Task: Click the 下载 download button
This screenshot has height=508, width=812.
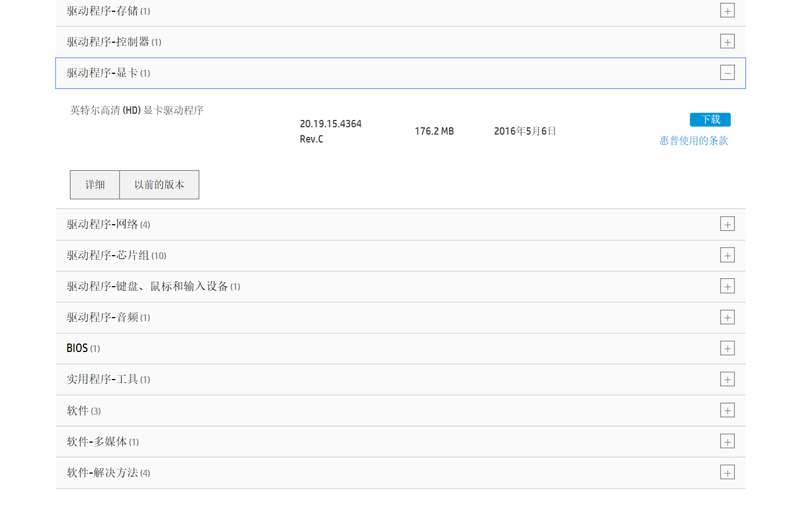Action: [710, 119]
